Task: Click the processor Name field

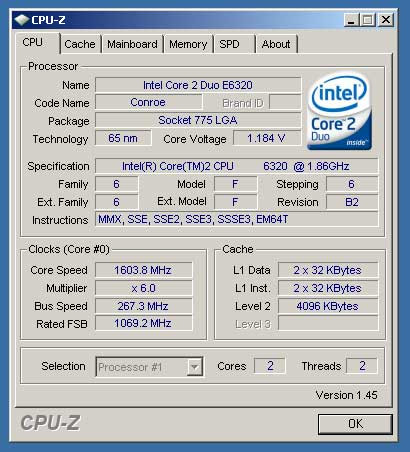Action: click(198, 85)
